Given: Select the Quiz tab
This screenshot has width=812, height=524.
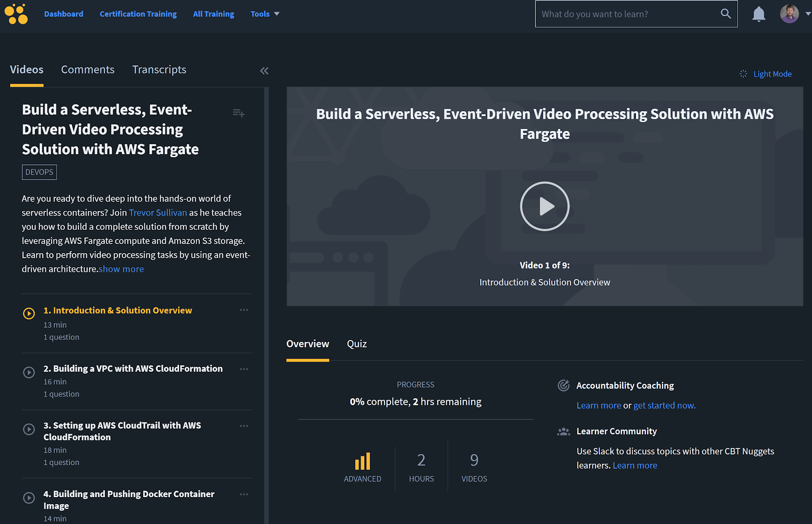Looking at the screenshot, I should click(357, 344).
